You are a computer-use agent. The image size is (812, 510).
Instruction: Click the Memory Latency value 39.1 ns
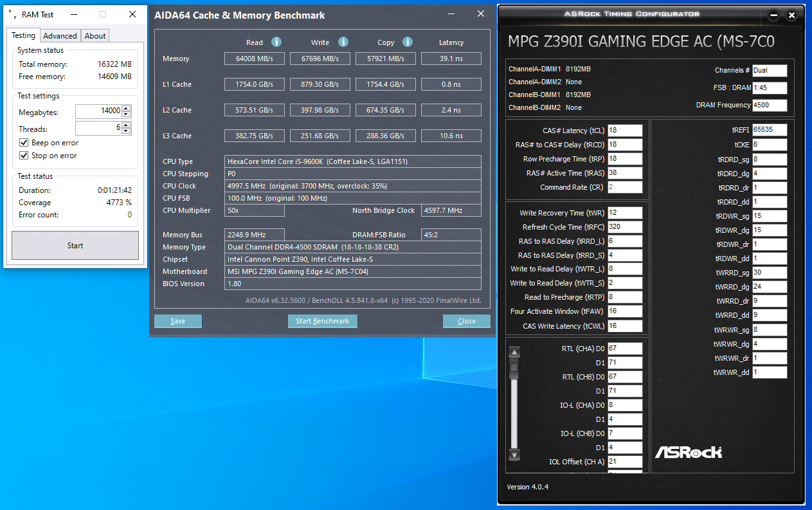coord(451,59)
